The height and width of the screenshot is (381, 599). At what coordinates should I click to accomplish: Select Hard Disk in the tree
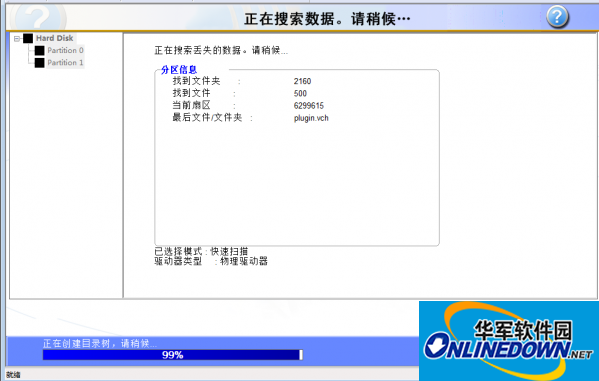click(x=55, y=38)
